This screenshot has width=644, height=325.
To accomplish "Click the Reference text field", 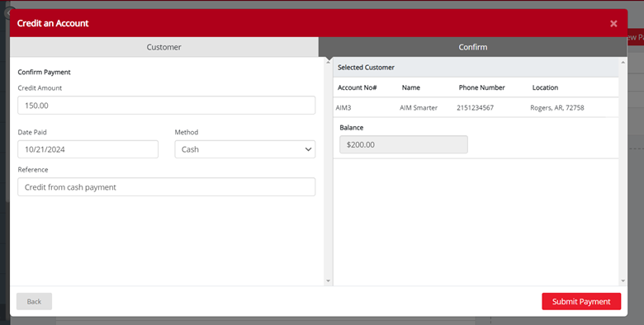I will [x=166, y=187].
